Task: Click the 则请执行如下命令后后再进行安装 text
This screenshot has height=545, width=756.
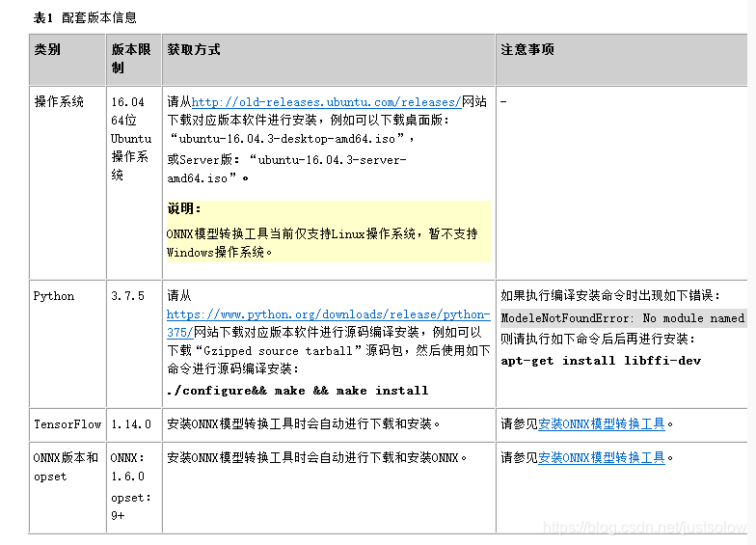Action: (598, 339)
